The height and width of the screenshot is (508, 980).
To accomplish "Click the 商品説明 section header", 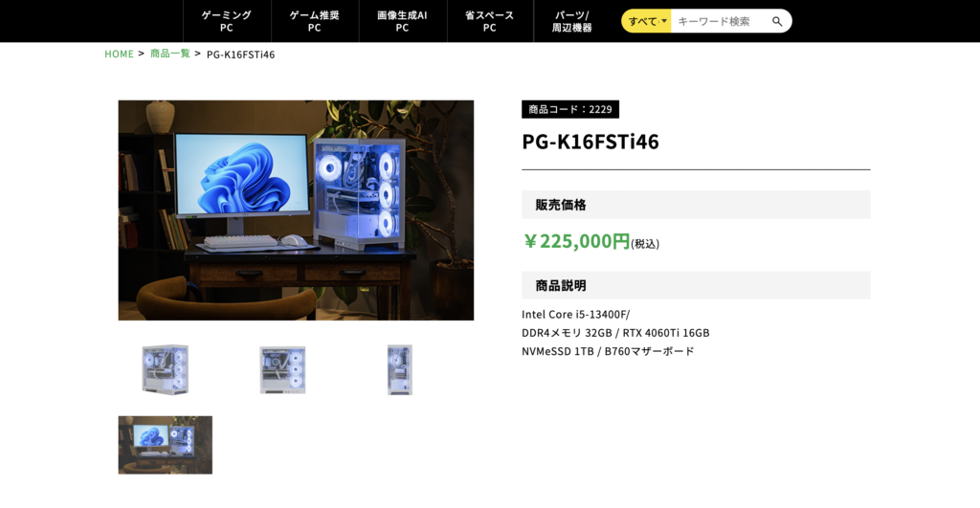I will (x=696, y=285).
